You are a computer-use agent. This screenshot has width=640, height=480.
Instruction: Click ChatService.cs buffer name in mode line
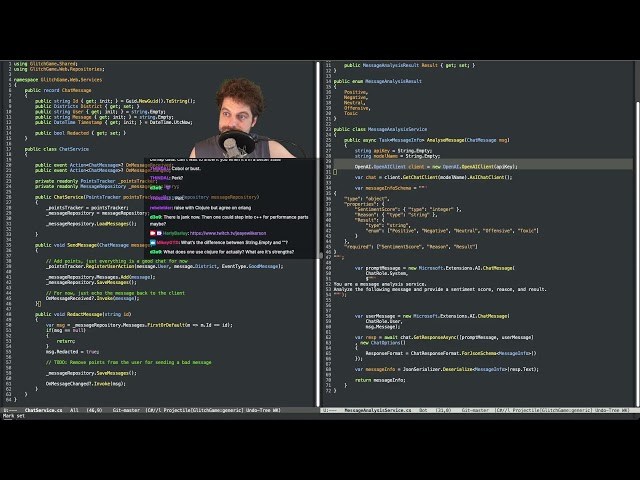tap(44, 410)
